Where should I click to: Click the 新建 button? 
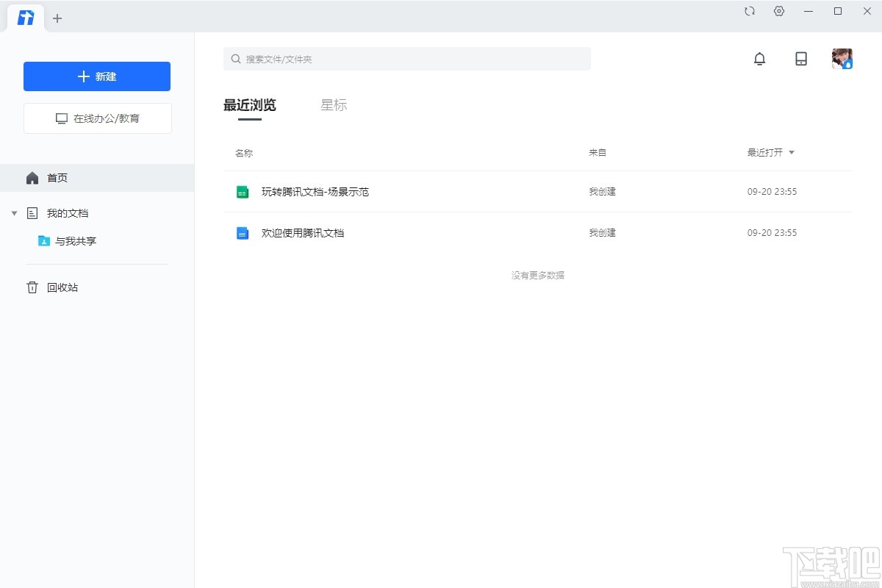[96, 76]
